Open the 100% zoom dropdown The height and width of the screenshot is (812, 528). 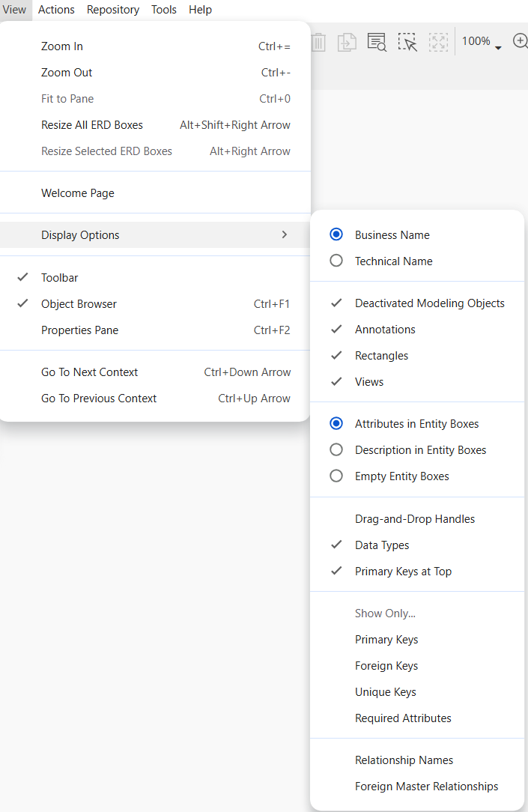click(480, 42)
